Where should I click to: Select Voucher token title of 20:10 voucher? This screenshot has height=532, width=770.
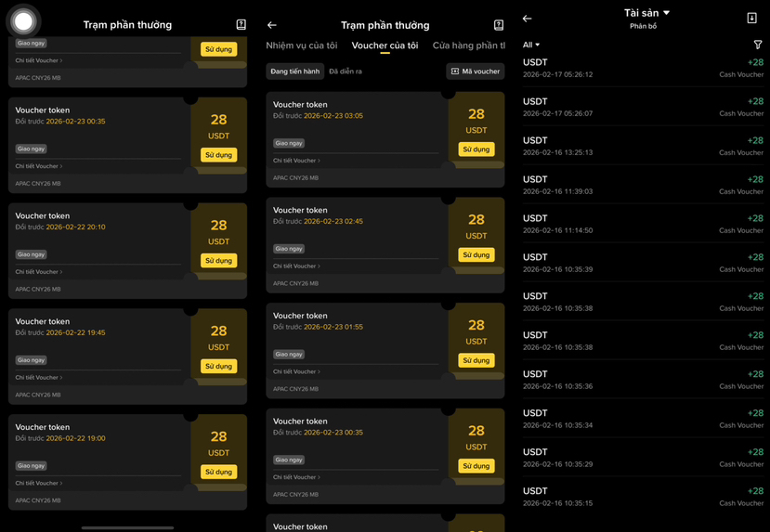click(42, 216)
